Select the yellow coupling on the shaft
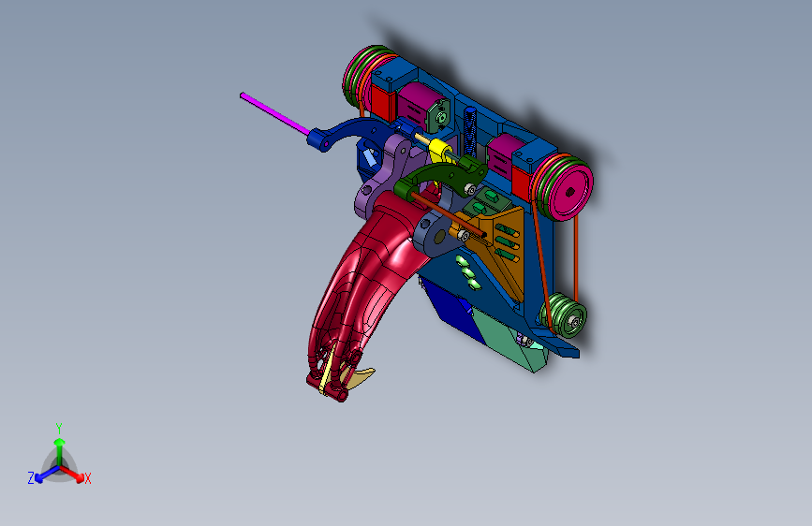812x526 pixels. [x=439, y=150]
